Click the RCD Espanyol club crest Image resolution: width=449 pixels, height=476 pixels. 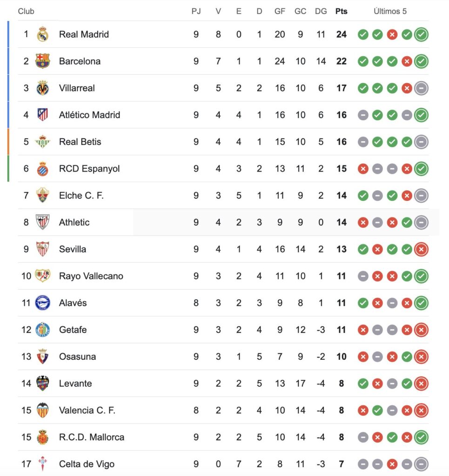pos(43,169)
